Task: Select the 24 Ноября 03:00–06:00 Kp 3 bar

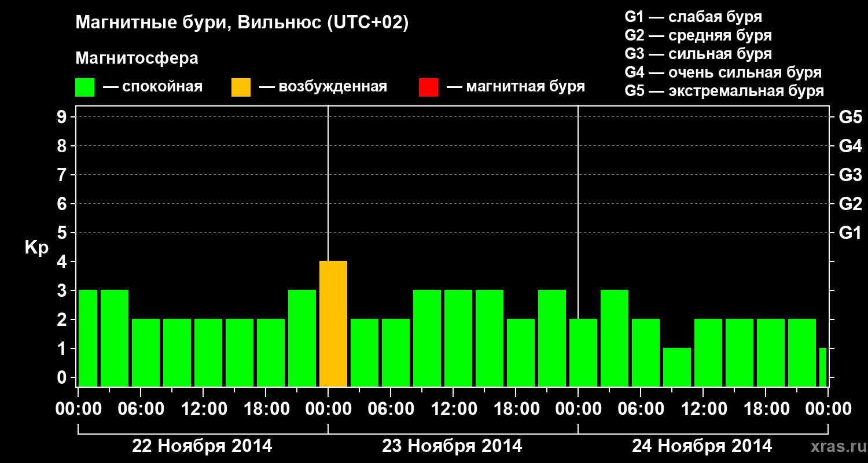Action: click(x=615, y=339)
